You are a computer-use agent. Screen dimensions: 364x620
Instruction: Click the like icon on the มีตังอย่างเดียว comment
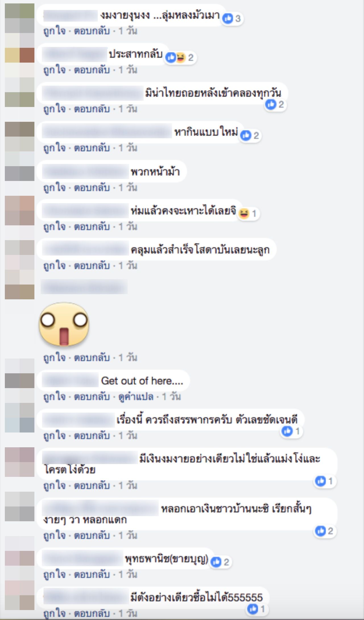click(253, 609)
